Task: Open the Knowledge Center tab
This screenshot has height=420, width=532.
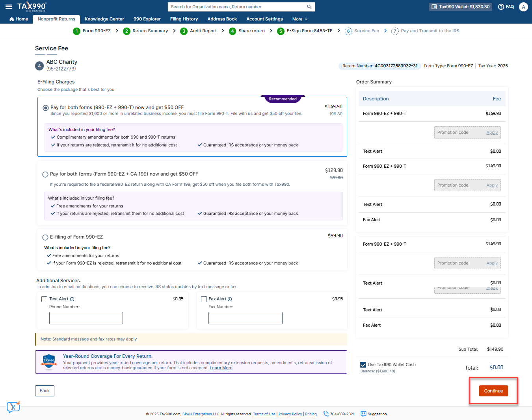Action: click(104, 19)
